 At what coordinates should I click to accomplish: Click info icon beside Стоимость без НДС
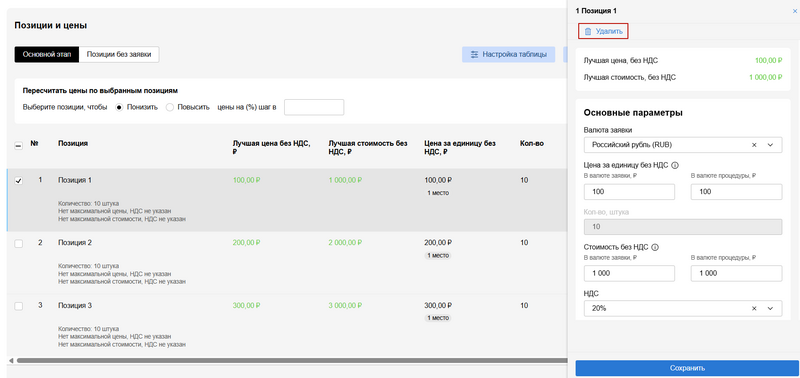655,247
